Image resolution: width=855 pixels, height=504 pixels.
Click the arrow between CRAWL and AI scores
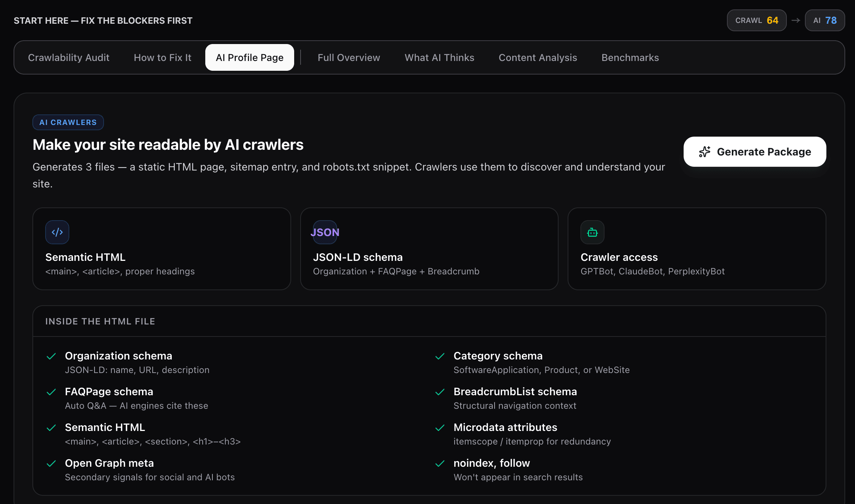tap(796, 20)
